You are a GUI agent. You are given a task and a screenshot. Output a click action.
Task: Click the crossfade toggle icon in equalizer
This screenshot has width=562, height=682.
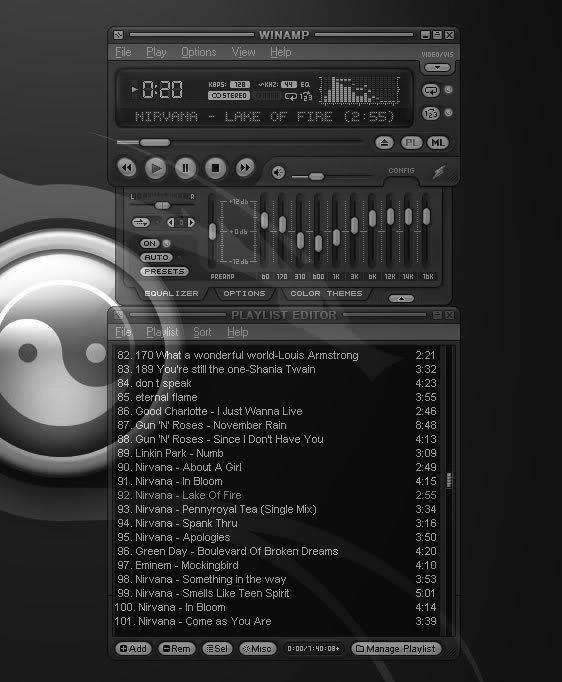click(141, 223)
